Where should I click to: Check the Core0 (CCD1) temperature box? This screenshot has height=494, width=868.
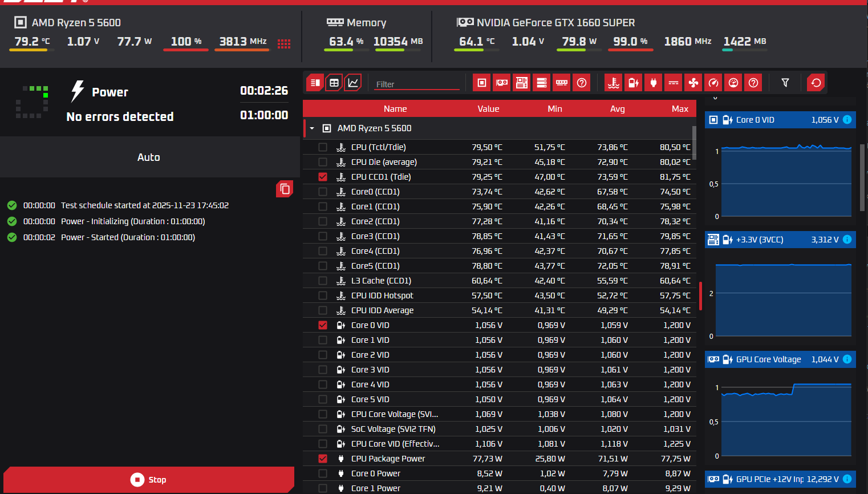tap(323, 192)
